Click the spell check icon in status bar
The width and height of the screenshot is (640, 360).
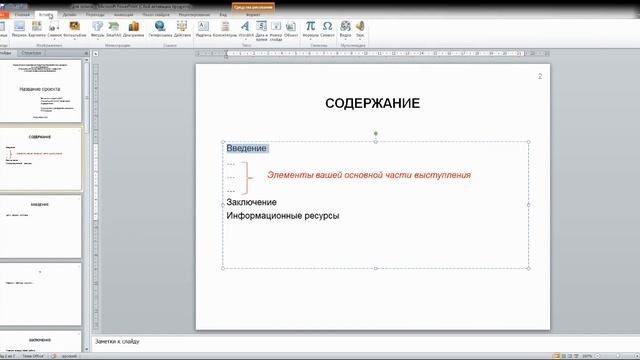tap(53, 356)
